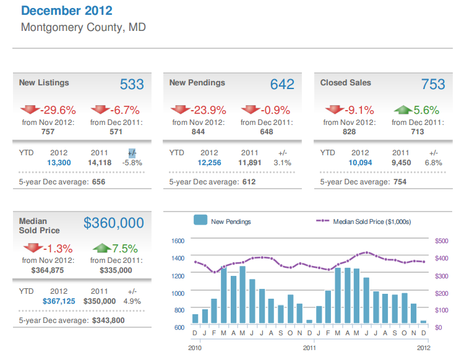This screenshot has height=360, width=459.
Task: Click the $360,000 median sold price
Action: [114, 223]
